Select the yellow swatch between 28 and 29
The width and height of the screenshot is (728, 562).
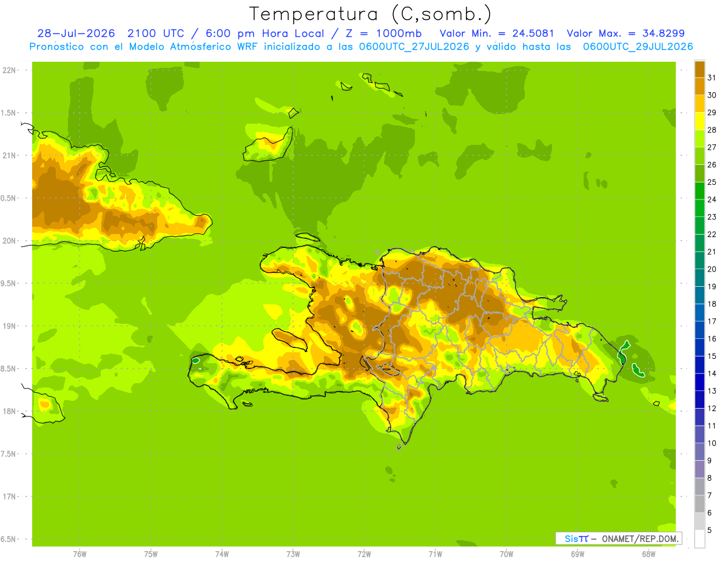click(699, 121)
